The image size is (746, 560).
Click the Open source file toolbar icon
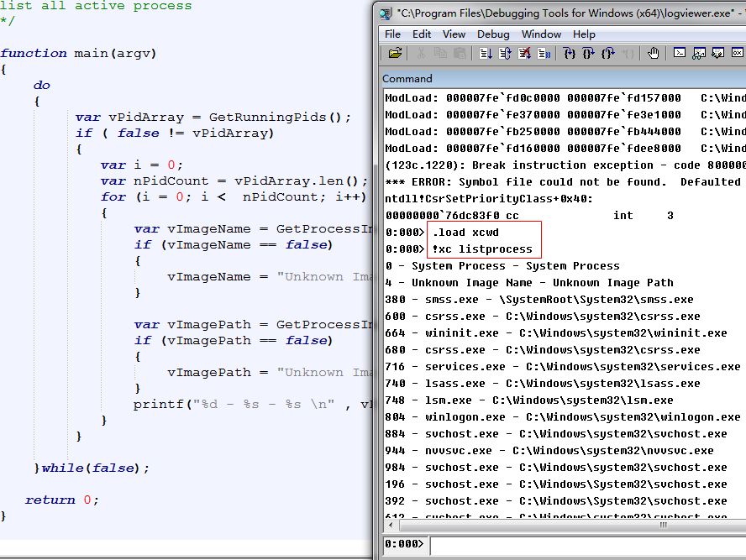click(x=395, y=53)
